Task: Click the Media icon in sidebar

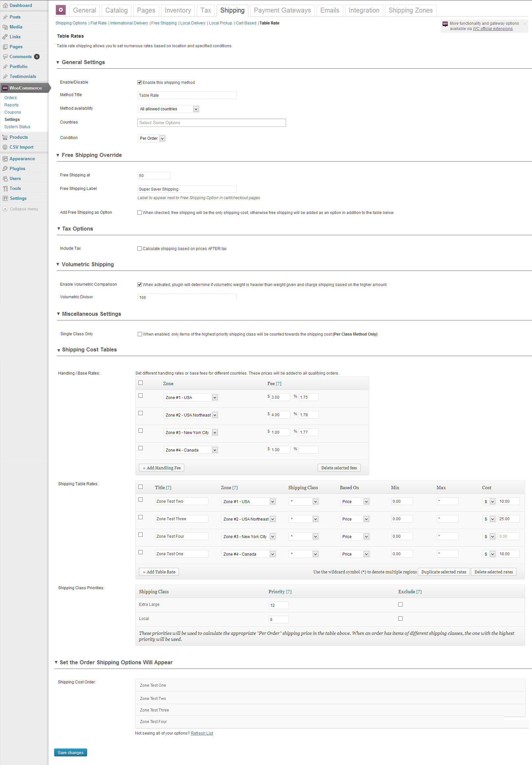Action: [5, 27]
